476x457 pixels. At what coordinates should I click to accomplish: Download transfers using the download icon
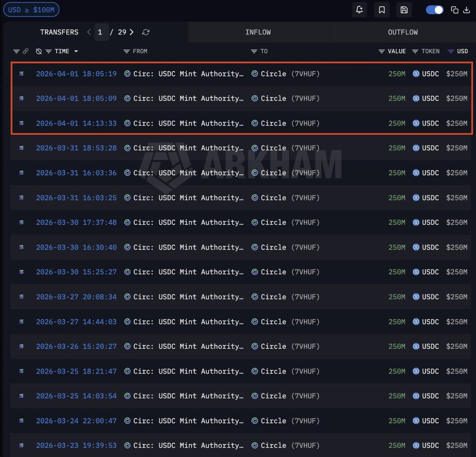pyautogui.click(x=467, y=10)
